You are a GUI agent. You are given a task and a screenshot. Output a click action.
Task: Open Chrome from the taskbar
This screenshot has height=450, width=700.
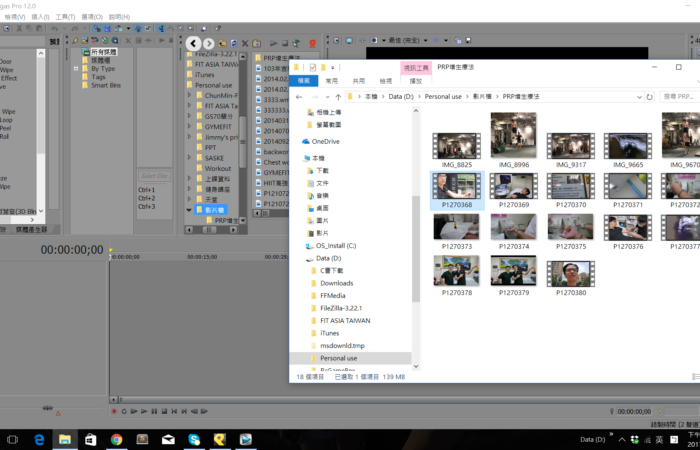point(116,439)
